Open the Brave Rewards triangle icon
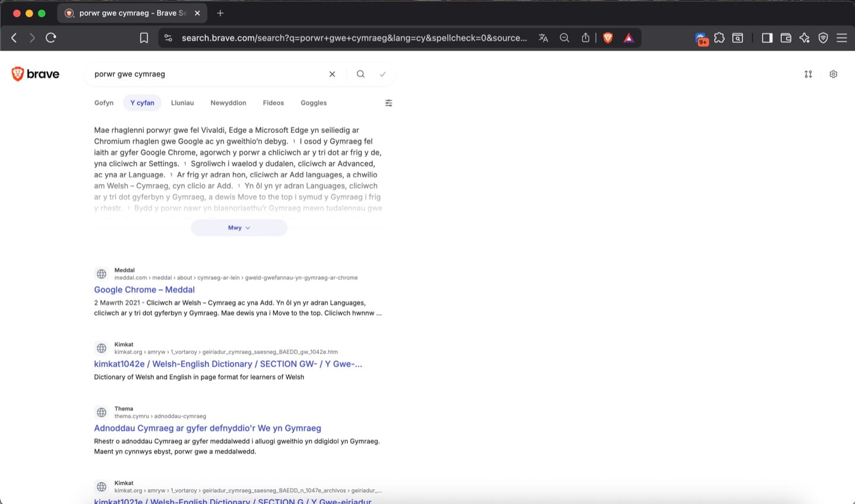 pyautogui.click(x=629, y=38)
